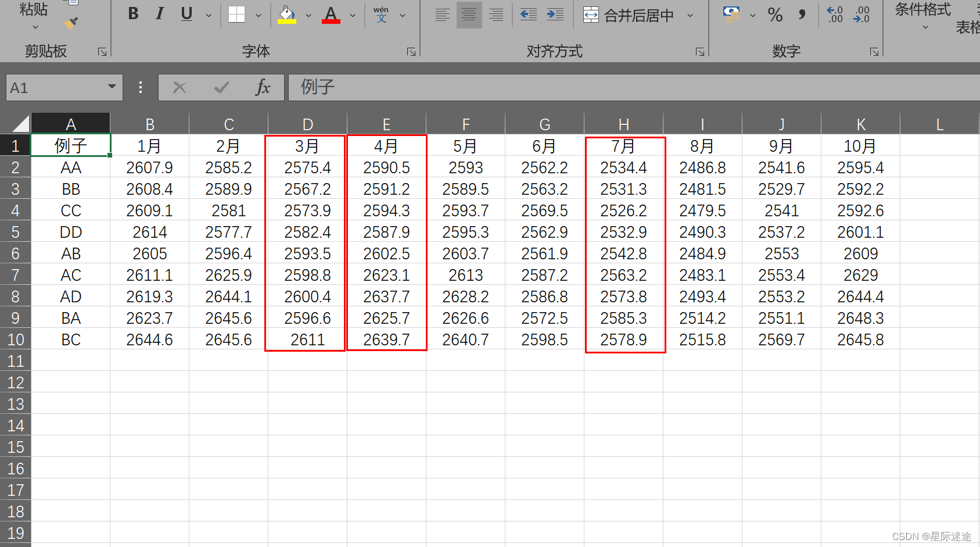Increase decimal places
This screenshot has height=547, width=980.
pyautogui.click(x=835, y=15)
